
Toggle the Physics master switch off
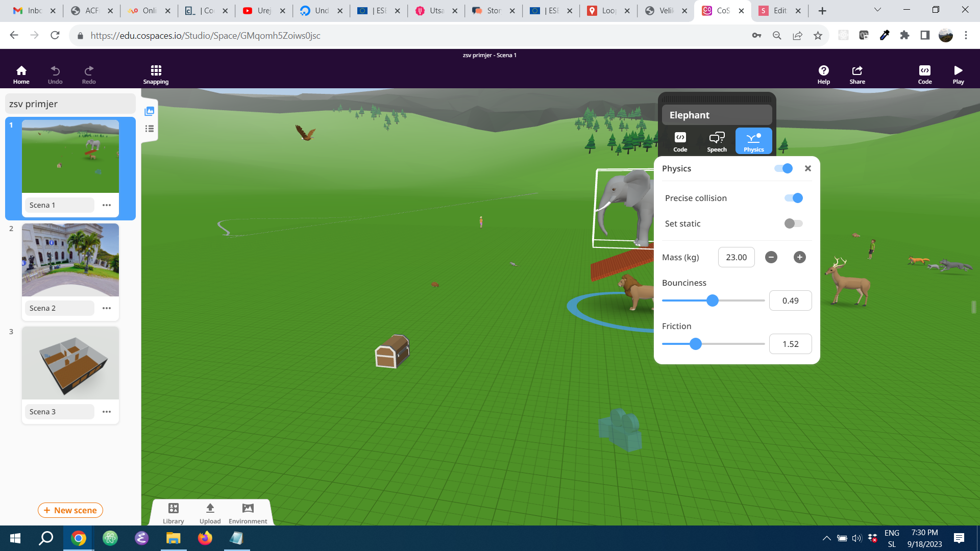tap(783, 168)
